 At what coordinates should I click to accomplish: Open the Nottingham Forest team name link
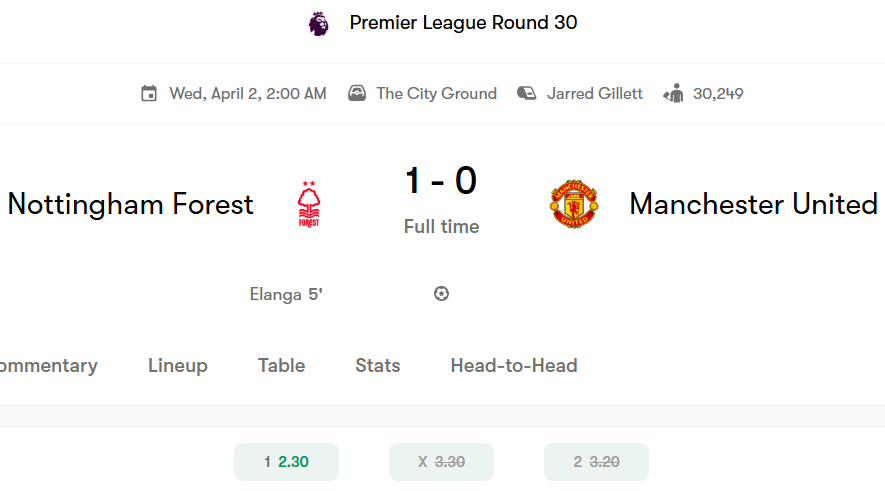(x=130, y=204)
